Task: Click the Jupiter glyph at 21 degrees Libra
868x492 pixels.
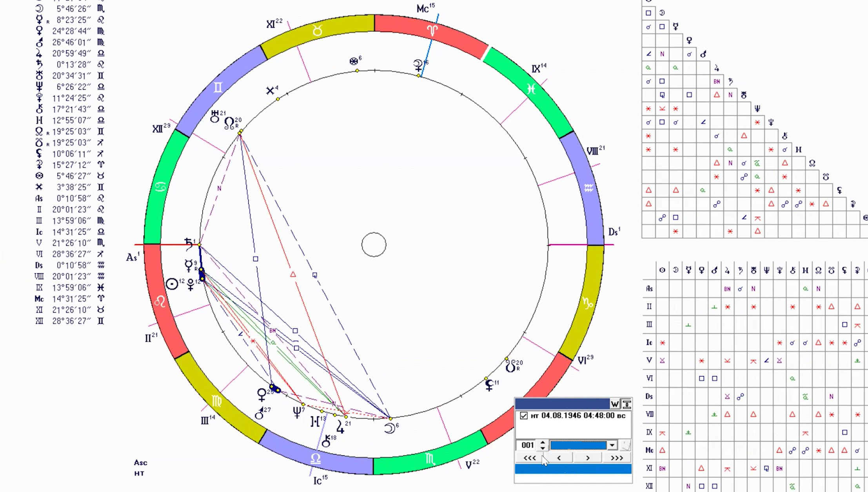Action: (x=340, y=428)
